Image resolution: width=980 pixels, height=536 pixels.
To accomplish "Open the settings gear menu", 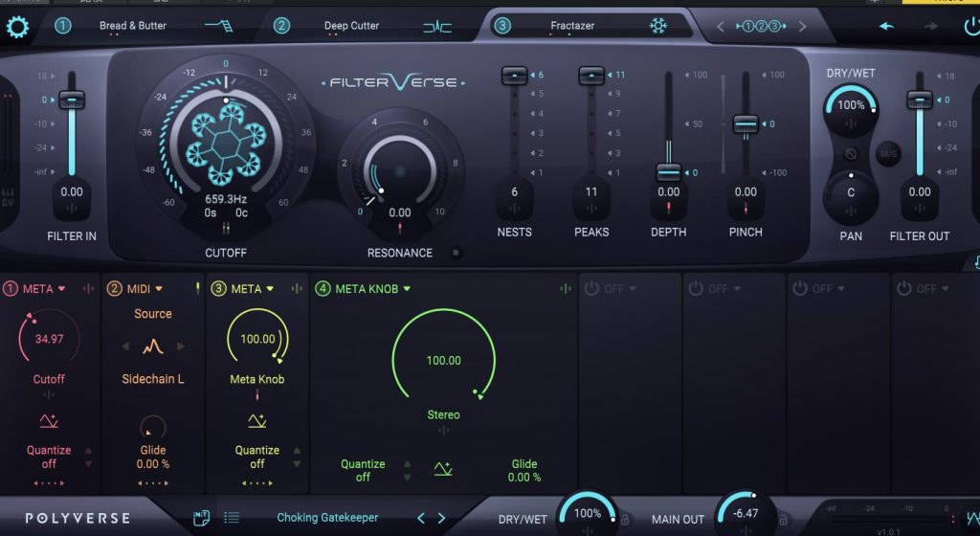I will (x=18, y=26).
